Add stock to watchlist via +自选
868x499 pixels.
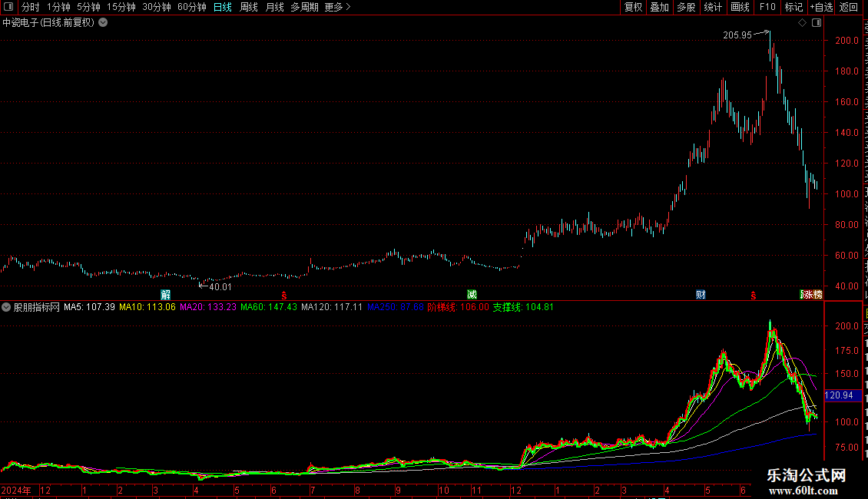point(821,7)
